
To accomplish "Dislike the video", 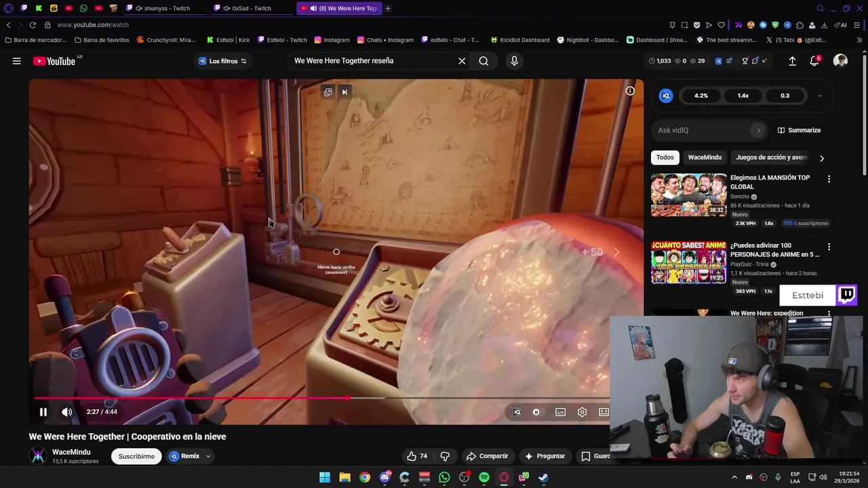I will [x=445, y=456].
